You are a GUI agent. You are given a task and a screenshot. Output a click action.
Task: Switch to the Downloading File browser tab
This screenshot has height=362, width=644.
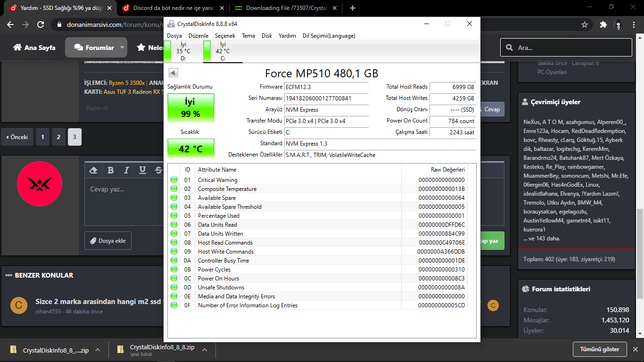286,8
